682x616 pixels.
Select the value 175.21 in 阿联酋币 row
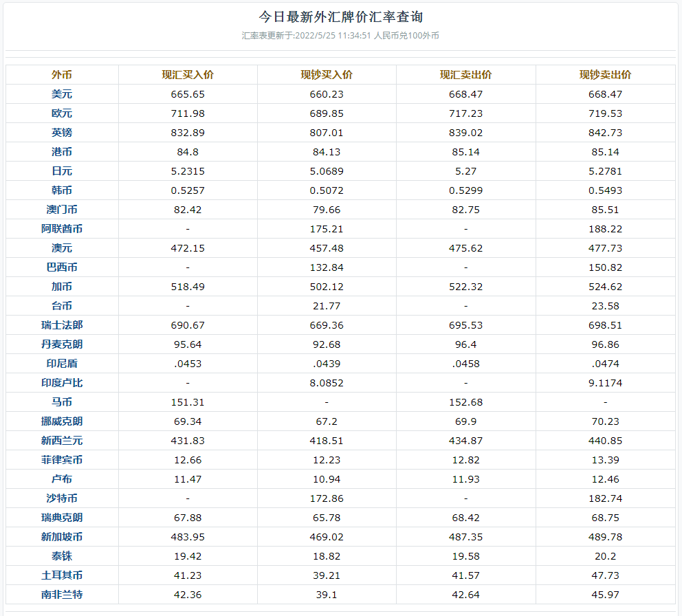pos(327,228)
